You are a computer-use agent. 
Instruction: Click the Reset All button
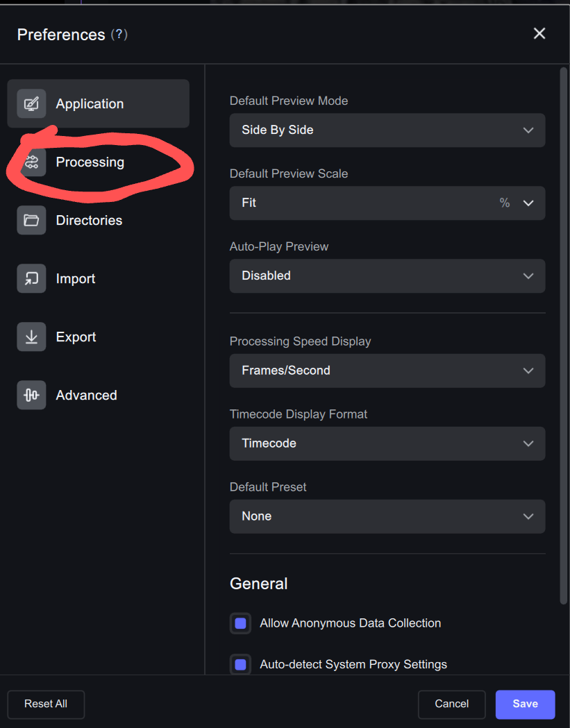[46, 704]
